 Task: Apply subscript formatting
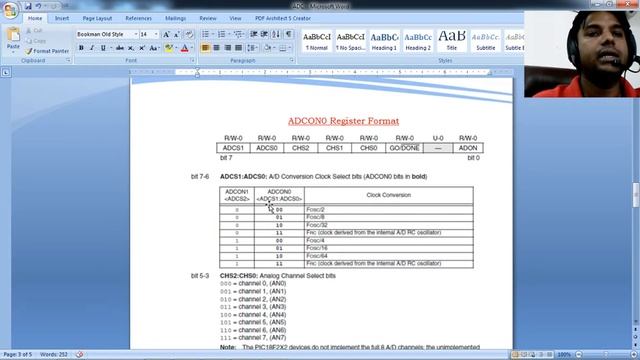(131, 48)
